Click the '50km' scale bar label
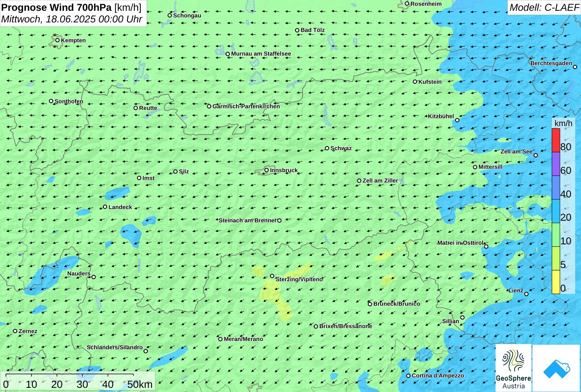 [140, 385]
